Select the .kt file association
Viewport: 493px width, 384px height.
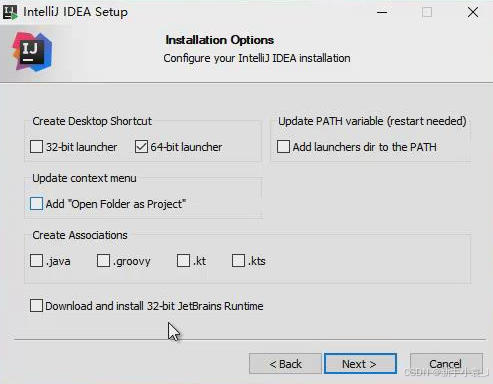tap(183, 261)
